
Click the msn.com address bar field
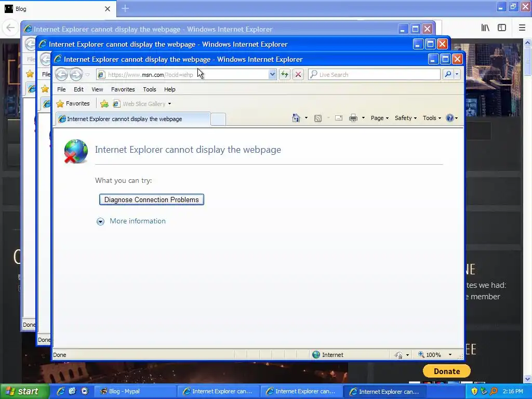coord(186,75)
